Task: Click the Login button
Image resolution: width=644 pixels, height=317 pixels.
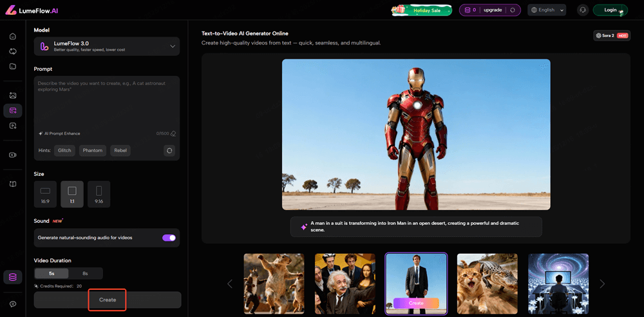Action: (x=610, y=10)
